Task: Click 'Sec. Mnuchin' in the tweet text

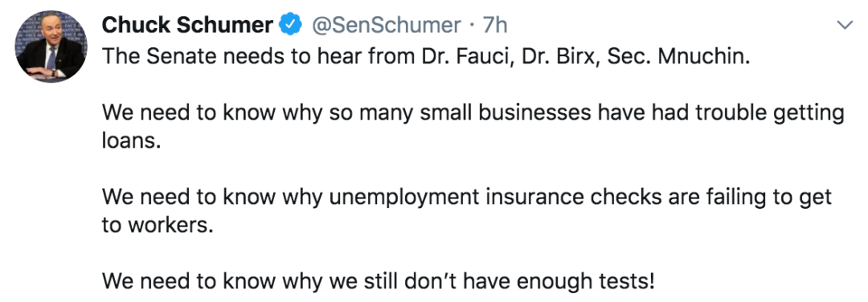Action: [x=679, y=58]
